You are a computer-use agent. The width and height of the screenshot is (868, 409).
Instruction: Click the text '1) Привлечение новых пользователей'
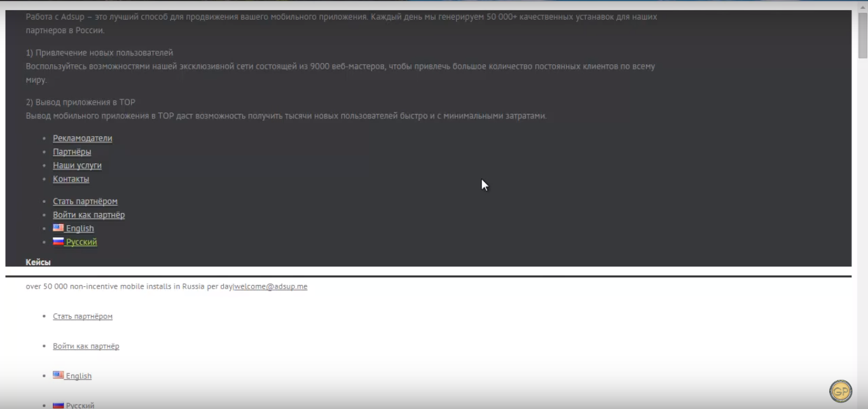pos(100,53)
